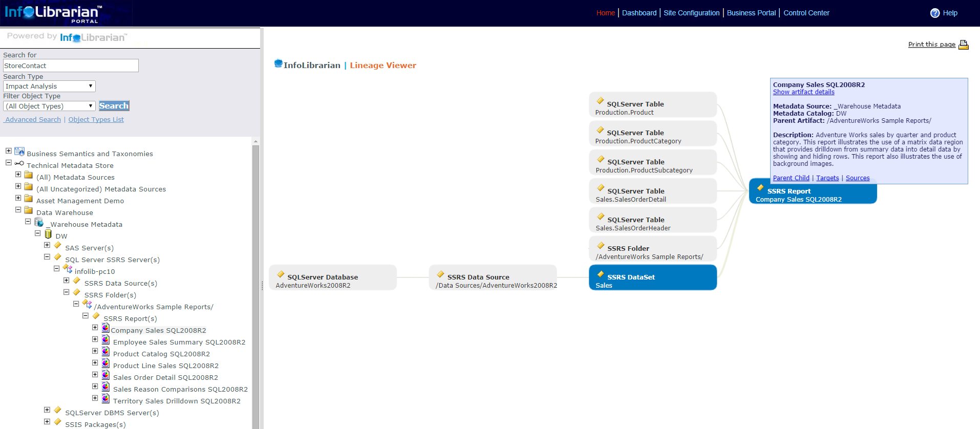
Task: Click the Search for text field
Action: point(71,66)
